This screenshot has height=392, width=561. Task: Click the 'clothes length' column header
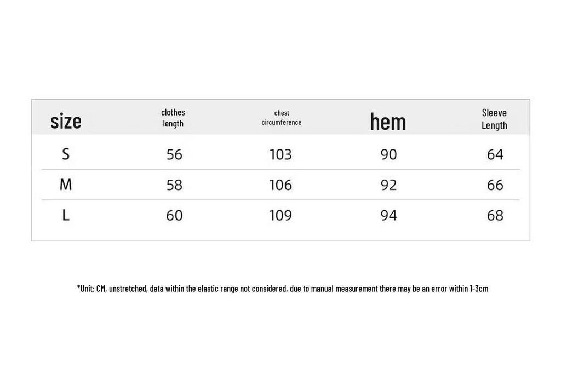(x=173, y=118)
